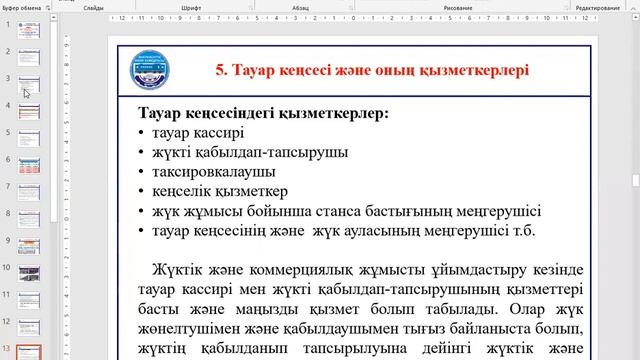Click the bullet 'тауар кеңсесінің және жүк ауласының меңгерушісі т.б.'

[344, 231]
